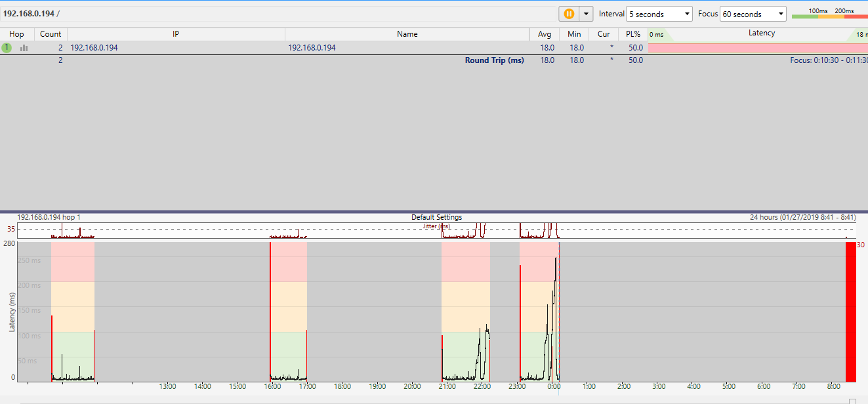The width and height of the screenshot is (868, 404).
Task: Click the Avg column header
Action: [x=545, y=34]
